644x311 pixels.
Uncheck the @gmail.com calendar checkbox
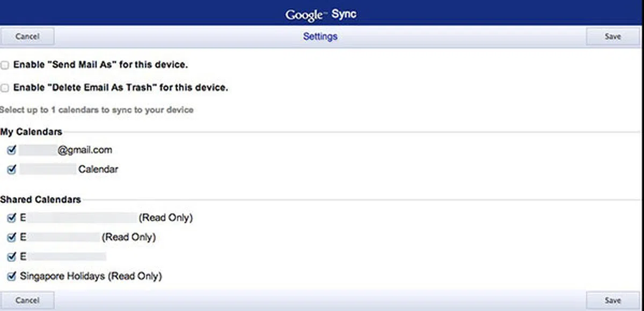tap(12, 151)
